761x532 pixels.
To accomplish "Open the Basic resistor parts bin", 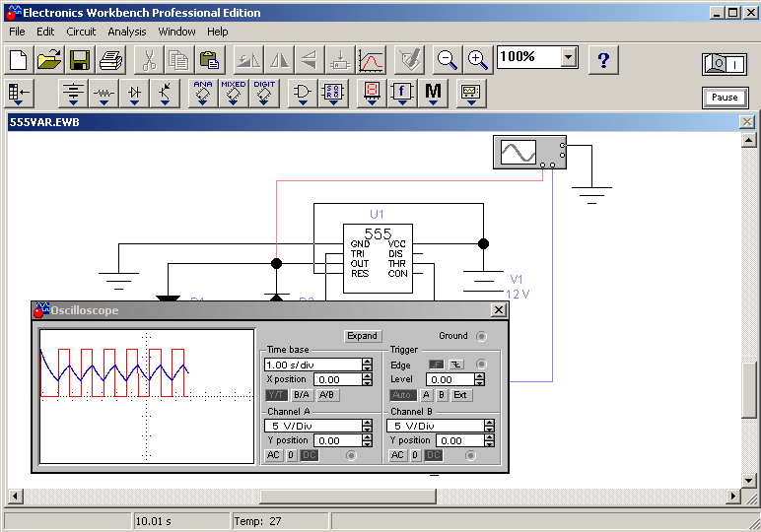I will tap(104, 93).
